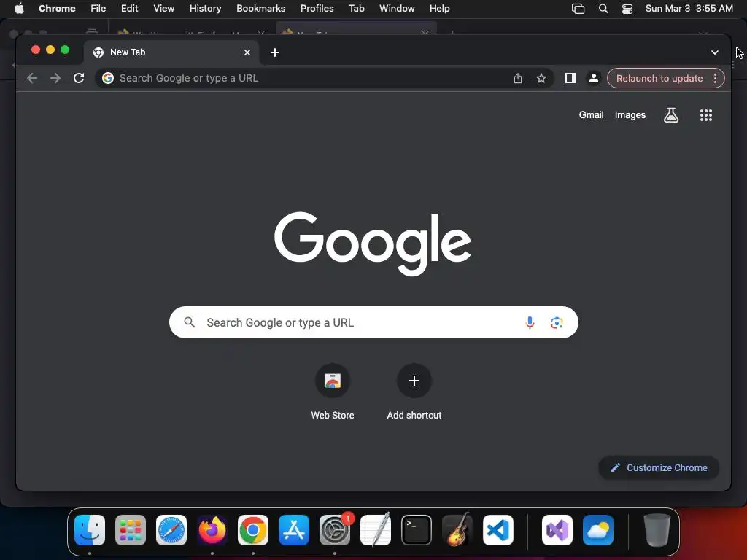Open Launchpad from the Dock
747x560 pixels.
[131, 530]
